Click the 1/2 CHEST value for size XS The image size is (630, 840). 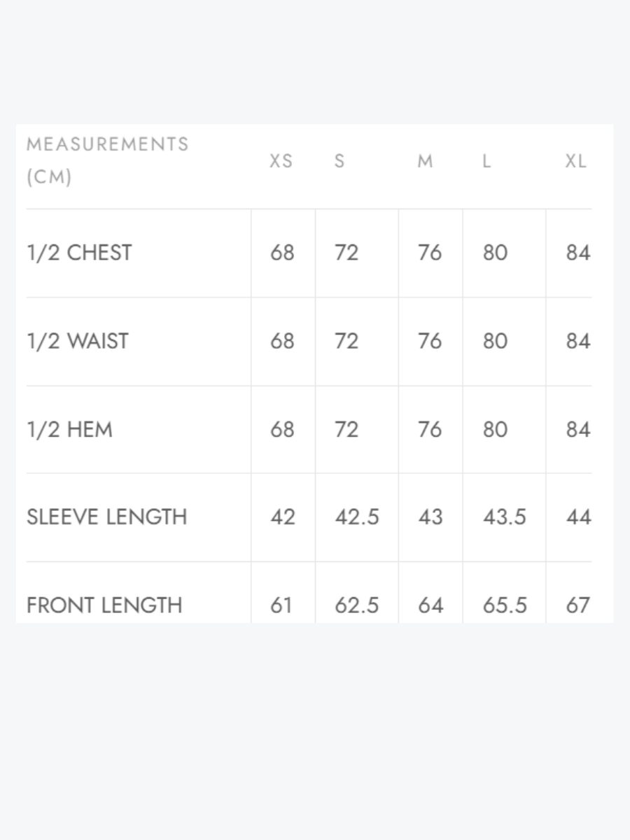click(x=282, y=253)
